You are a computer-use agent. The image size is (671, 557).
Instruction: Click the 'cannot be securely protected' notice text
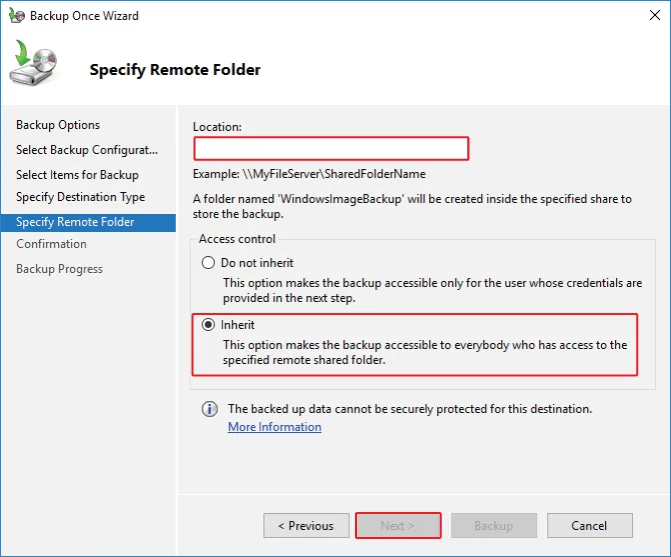click(410, 409)
